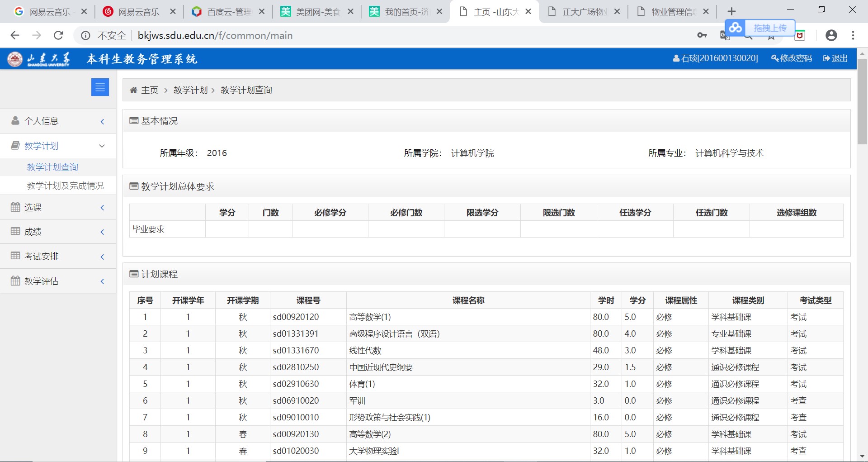Click 修改密码 link

792,58
